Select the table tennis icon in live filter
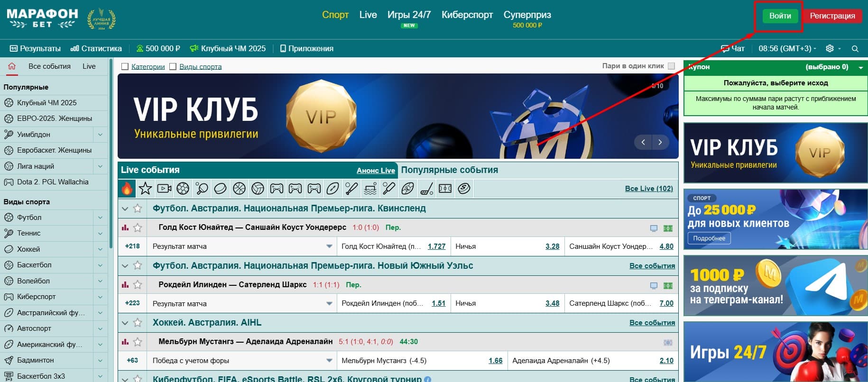Screen dimensions: 868x382 point(202,189)
